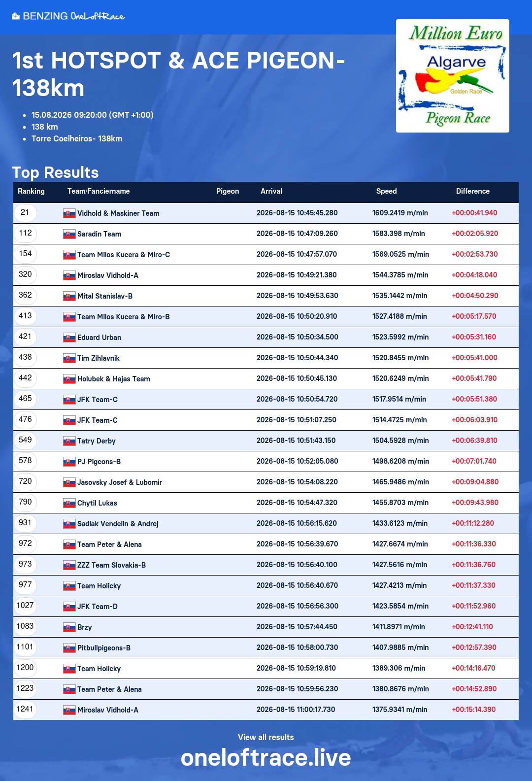Click the flag icon next to Eduard Urban
This screenshot has height=781, width=532.
click(x=69, y=338)
